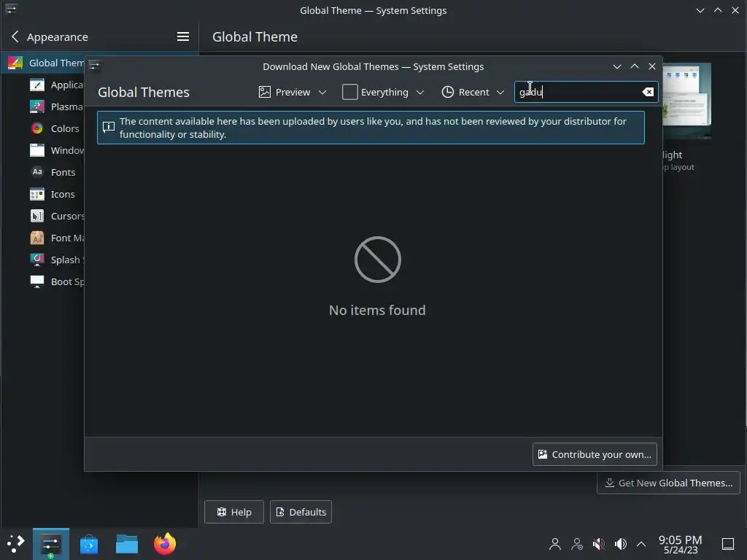This screenshot has height=560, width=747.
Task: Click the 'No items found' message
Action: [x=377, y=310]
